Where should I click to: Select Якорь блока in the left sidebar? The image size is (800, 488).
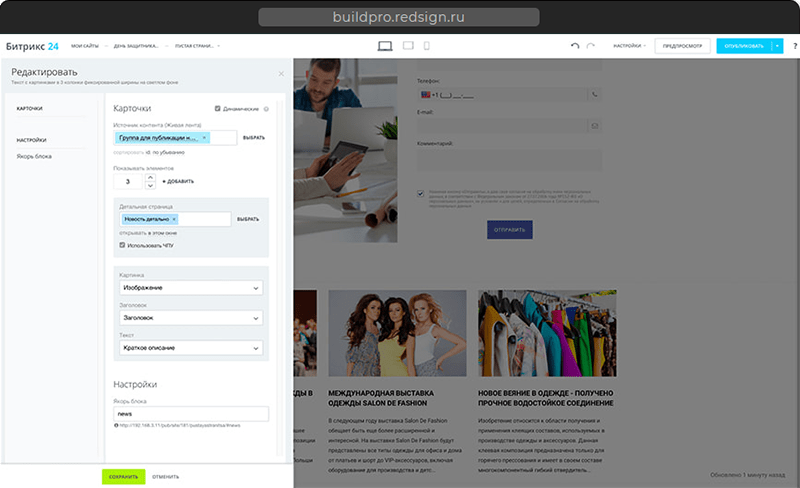pyautogui.click(x=34, y=156)
